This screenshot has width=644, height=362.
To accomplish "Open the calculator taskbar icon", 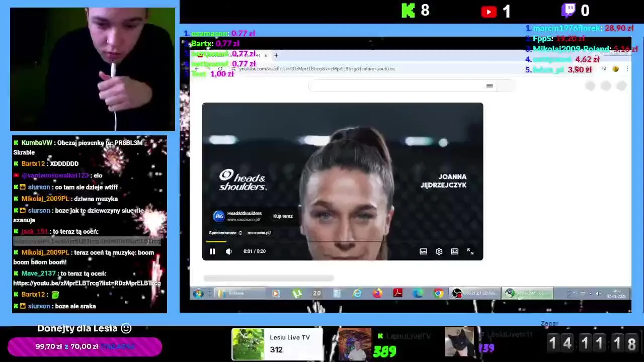I will tap(337, 293).
